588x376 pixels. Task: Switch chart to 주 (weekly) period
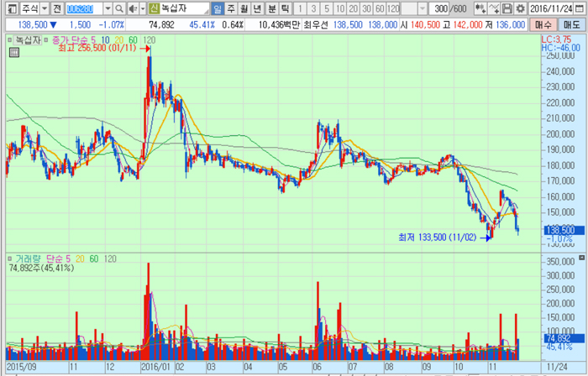231,8
